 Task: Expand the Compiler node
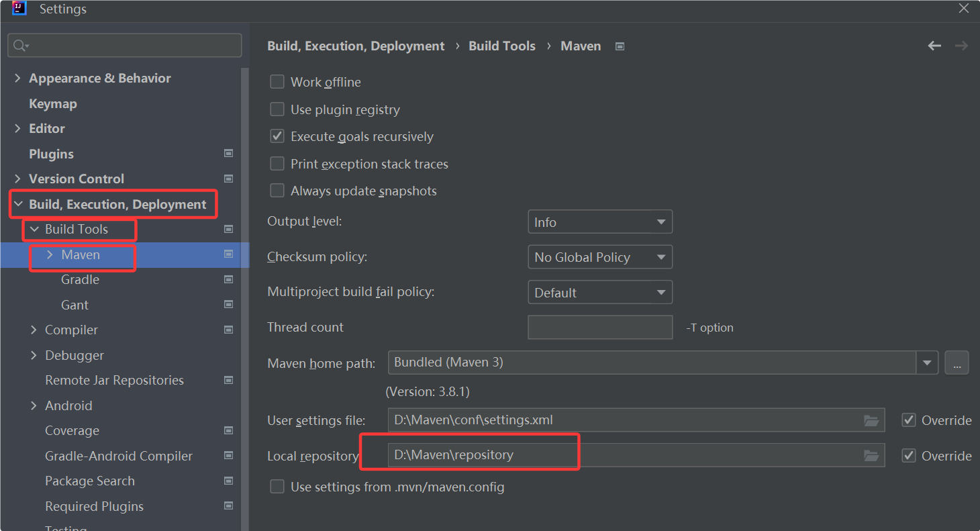coord(34,330)
